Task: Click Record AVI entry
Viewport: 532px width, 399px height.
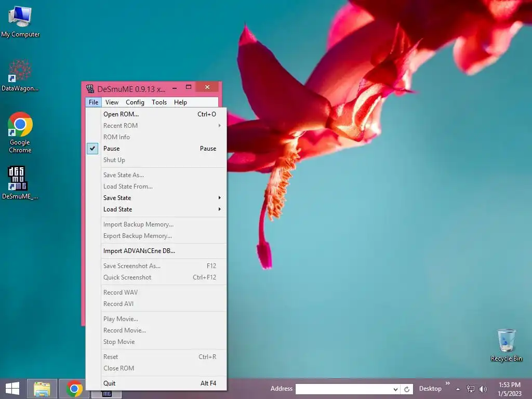Action: coord(156,303)
